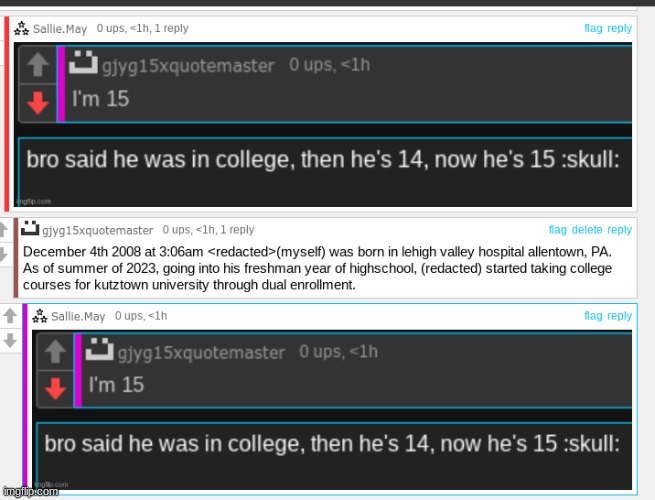The height and width of the screenshot is (500, 655).
Task: Click the Sallie.May star icon on the top comment
Action: pyautogui.click(x=21, y=28)
